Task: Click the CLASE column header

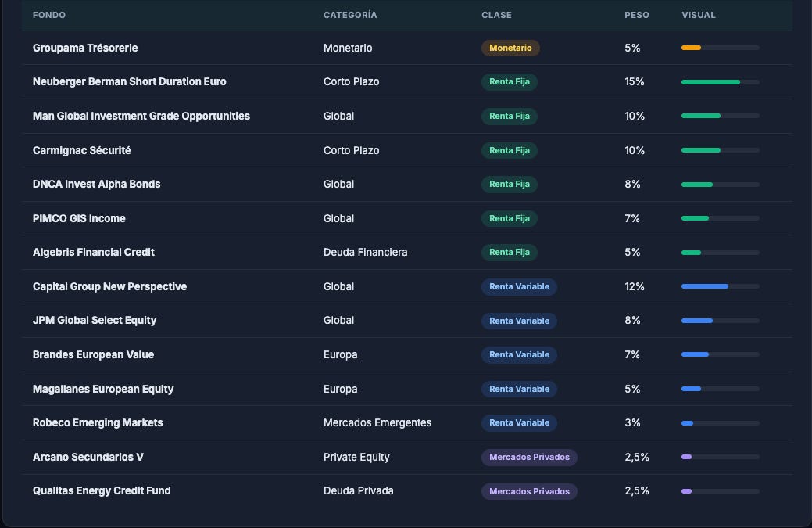Action: (496, 15)
